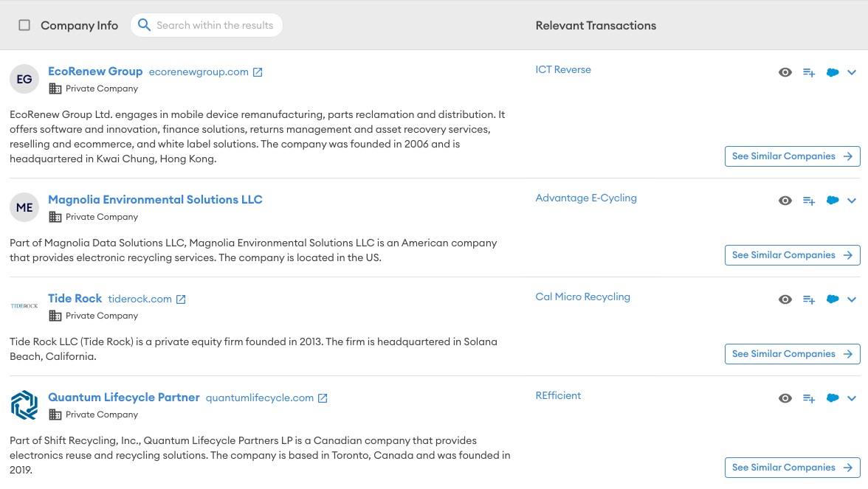See Similar Companies for Magnolia Environmental
This screenshot has height=489, width=868.
click(x=792, y=255)
